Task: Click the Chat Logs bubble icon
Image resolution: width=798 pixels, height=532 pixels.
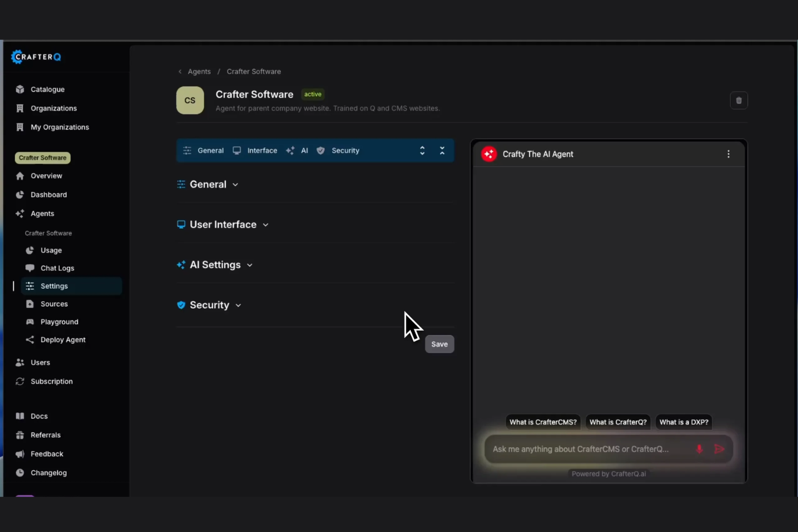Action: click(x=30, y=268)
